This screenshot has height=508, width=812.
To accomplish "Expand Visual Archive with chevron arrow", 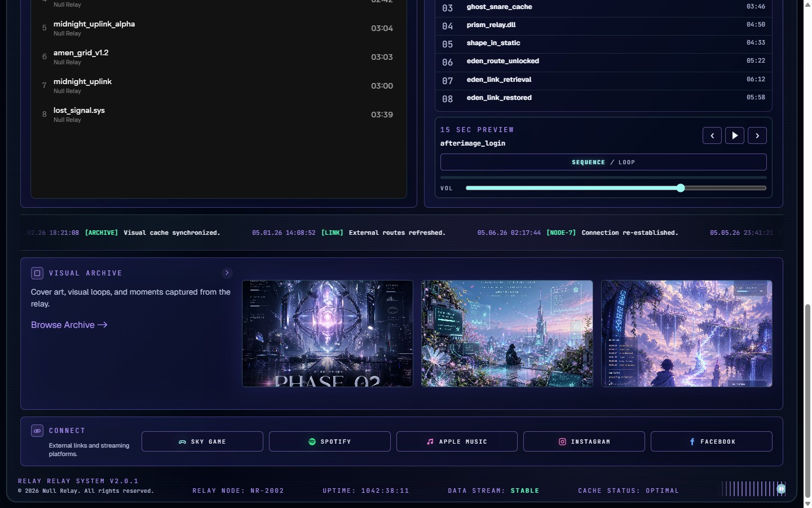I will pyautogui.click(x=227, y=273).
